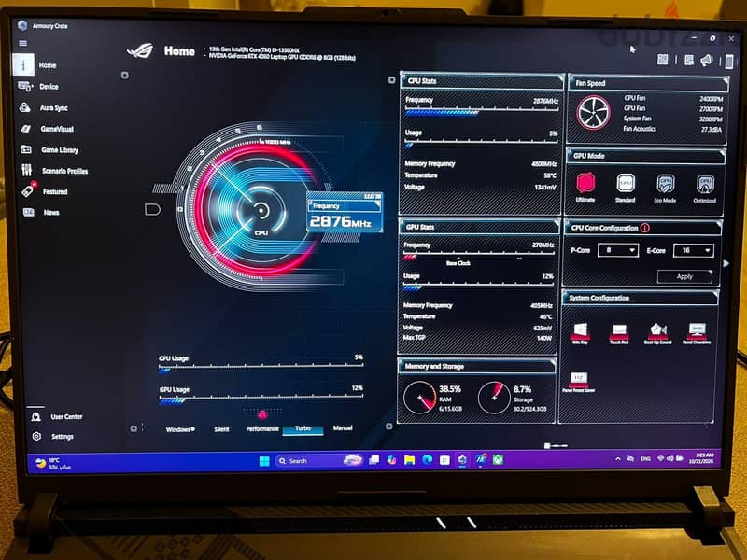
Task: Click the Storage usage gauge
Action: (494, 398)
